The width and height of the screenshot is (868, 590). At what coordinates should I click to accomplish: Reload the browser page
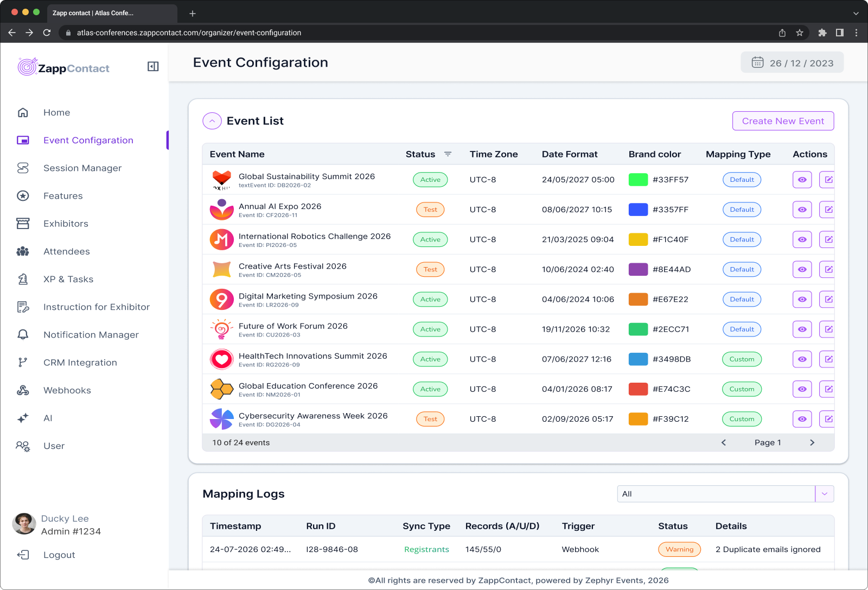pos(47,33)
